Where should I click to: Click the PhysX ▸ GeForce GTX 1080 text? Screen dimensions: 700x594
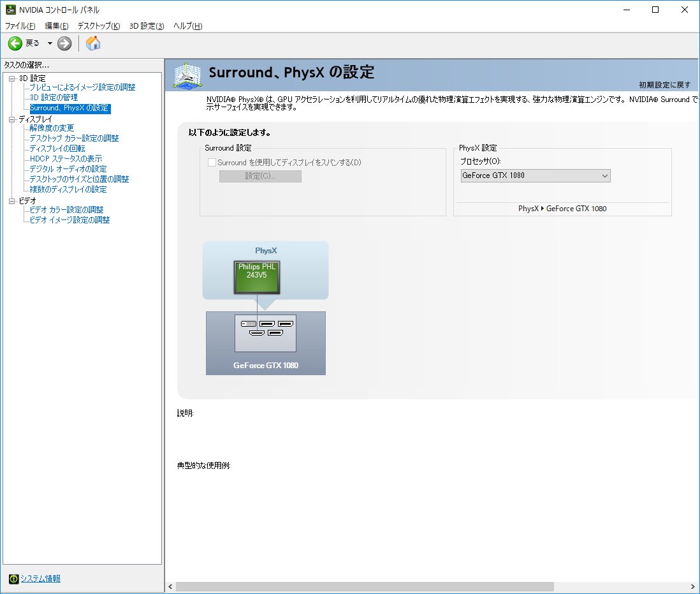click(x=562, y=209)
